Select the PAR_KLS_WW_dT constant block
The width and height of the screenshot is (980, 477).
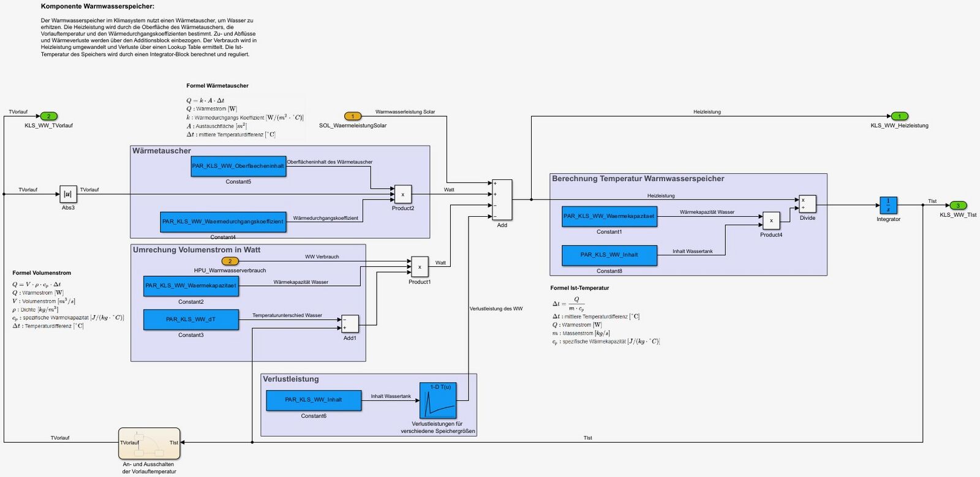tap(191, 320)
